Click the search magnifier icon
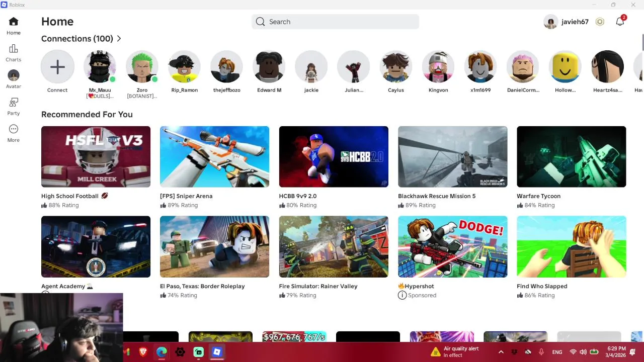The height and width of the screenshot is (362, 644). [260, 22]
